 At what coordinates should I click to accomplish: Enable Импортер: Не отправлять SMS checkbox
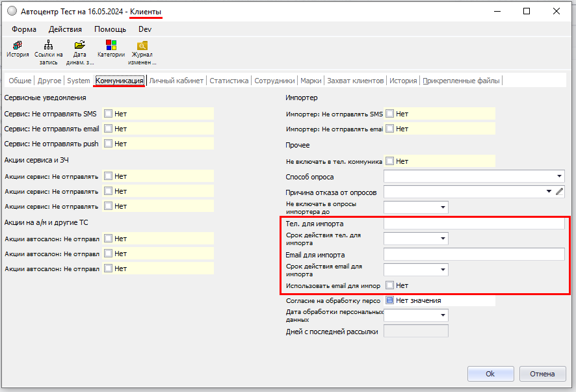point(390,114)
